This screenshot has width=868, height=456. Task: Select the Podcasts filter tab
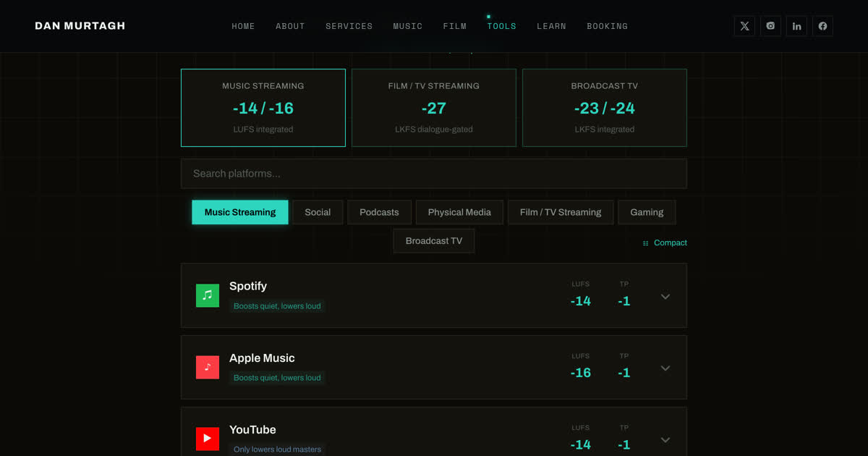click(x=379, y=212)
